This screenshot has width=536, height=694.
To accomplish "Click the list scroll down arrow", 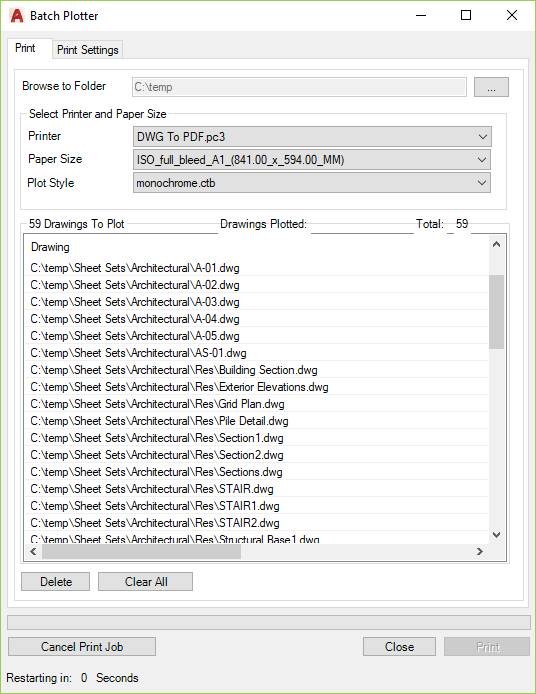I will coord(497,535).
